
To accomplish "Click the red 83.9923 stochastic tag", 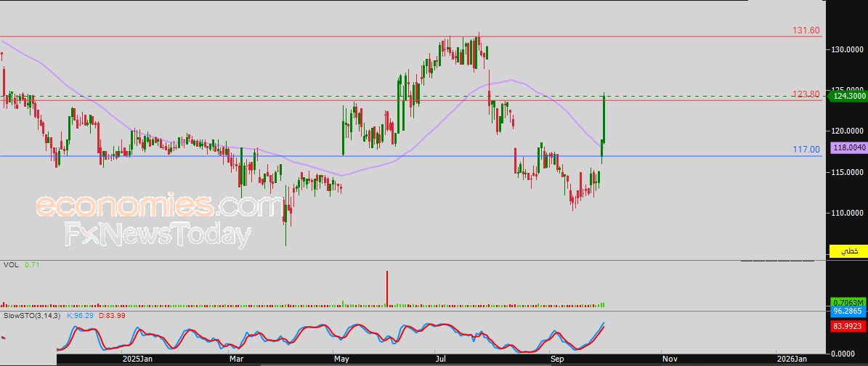I will coord(848,326).
